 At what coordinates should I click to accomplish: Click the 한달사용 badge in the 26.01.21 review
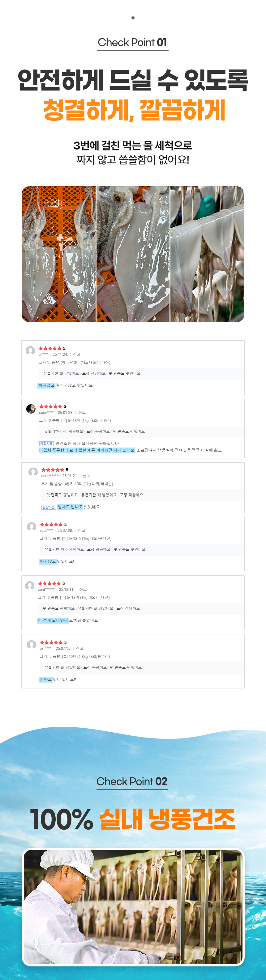[48, 507]
